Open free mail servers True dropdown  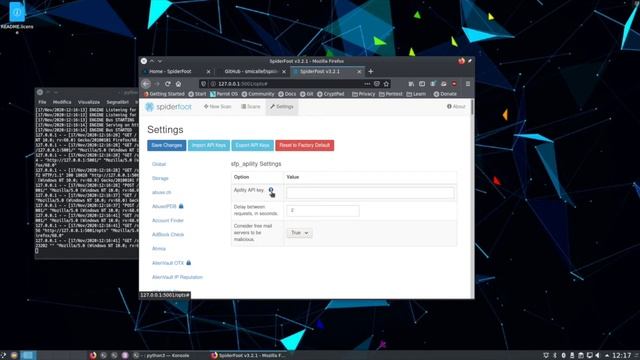point(299,233)
